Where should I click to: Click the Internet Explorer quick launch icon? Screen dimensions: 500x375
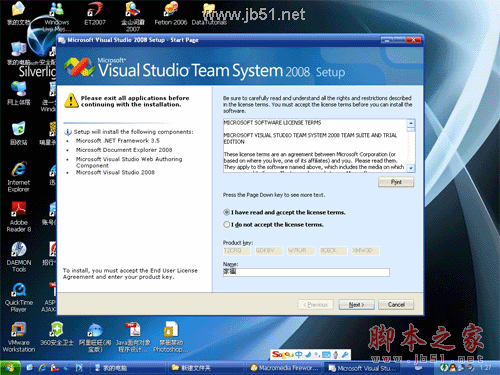coord(42,368)
